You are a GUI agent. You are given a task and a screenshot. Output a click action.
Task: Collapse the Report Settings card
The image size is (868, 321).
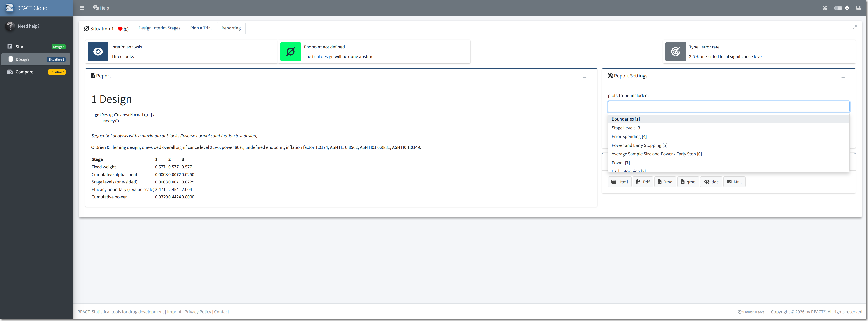(x=843, y=77)
